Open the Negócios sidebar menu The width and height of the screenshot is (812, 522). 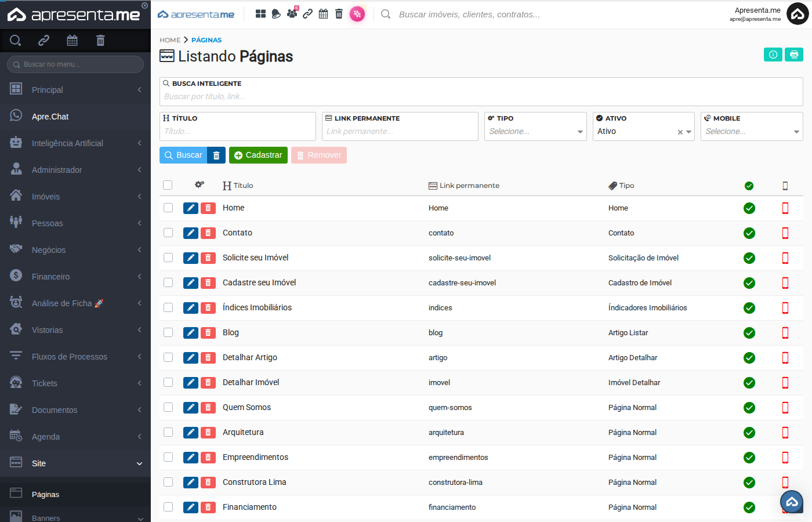(x=75, y=250)
